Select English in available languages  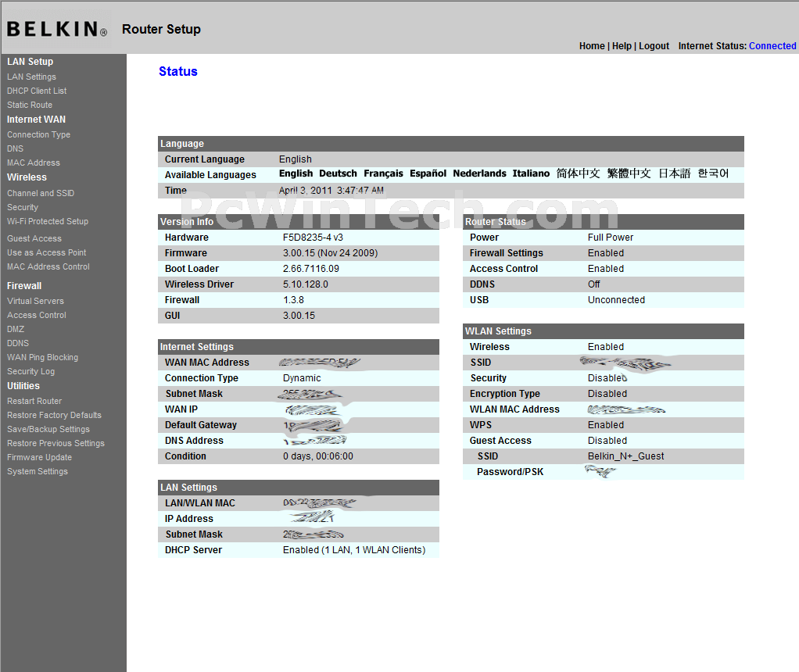click(x=296, y=173)
